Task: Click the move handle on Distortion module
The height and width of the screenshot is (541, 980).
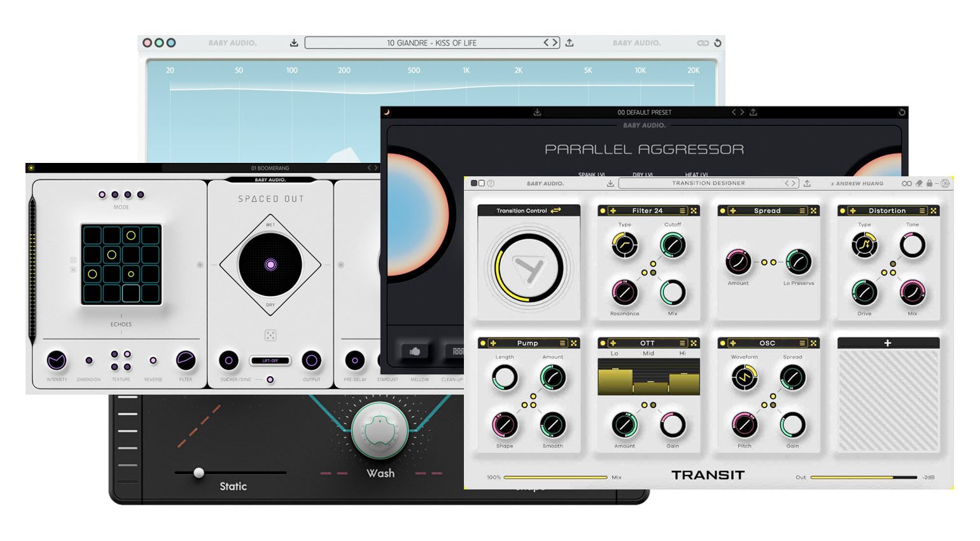Action: (x=853, y=211)
